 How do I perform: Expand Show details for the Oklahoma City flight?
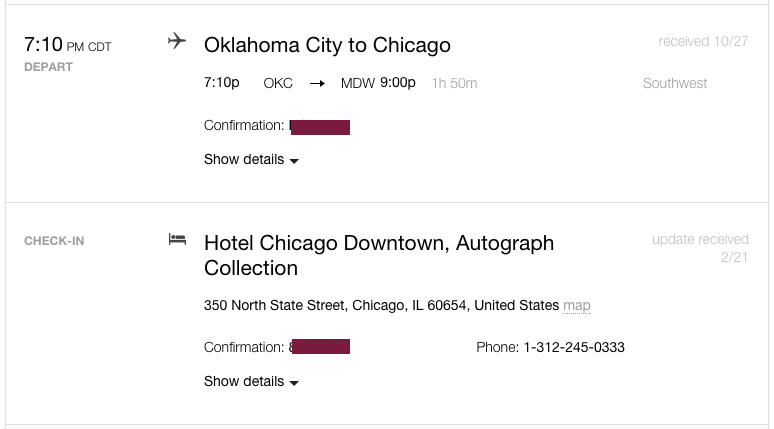click(251, 160)
